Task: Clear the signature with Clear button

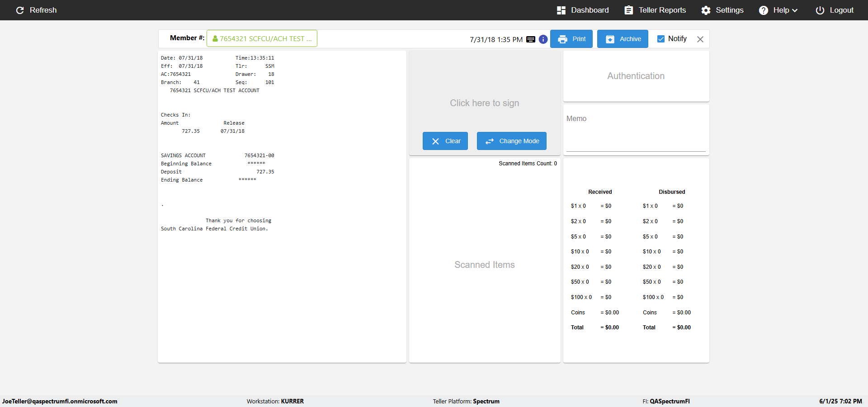Action: click(x=445, y=141)
